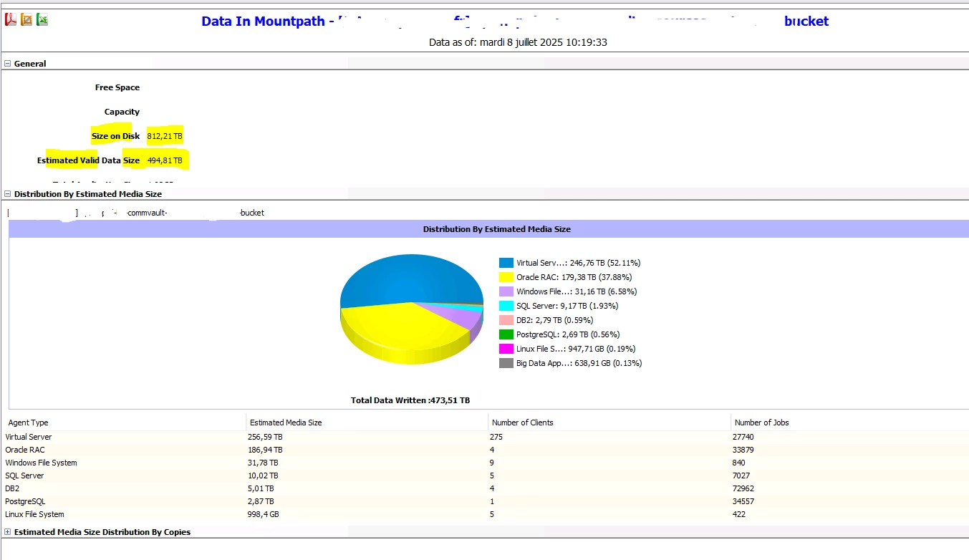969x560 pixels.
Task: Click the orange image export icon
Action: (26, 19)
